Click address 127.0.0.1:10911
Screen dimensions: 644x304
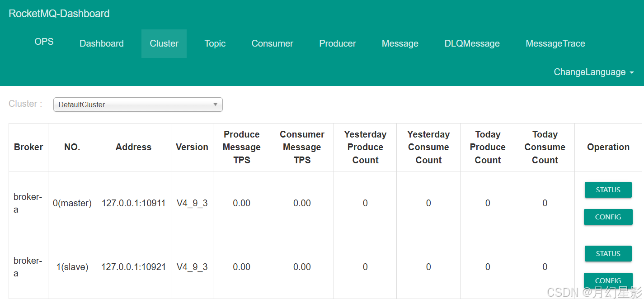pos(133,203)
